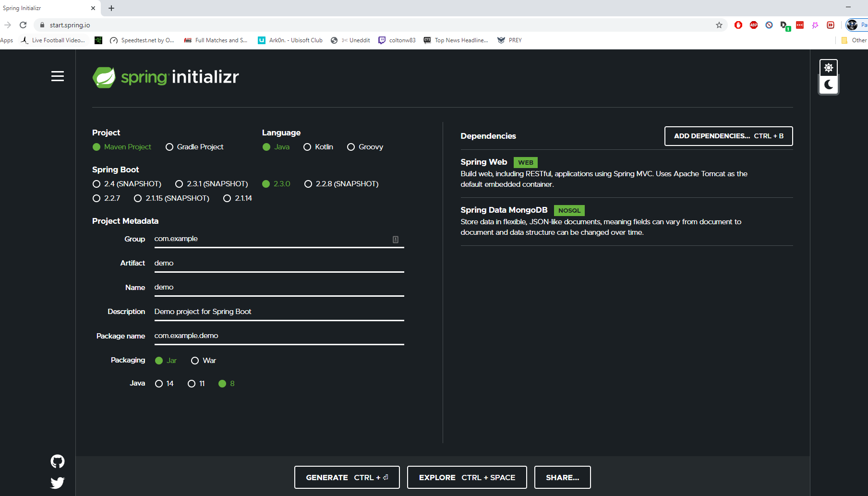
Task: Select Spring Boot 2.3.0
Action: 276,184
